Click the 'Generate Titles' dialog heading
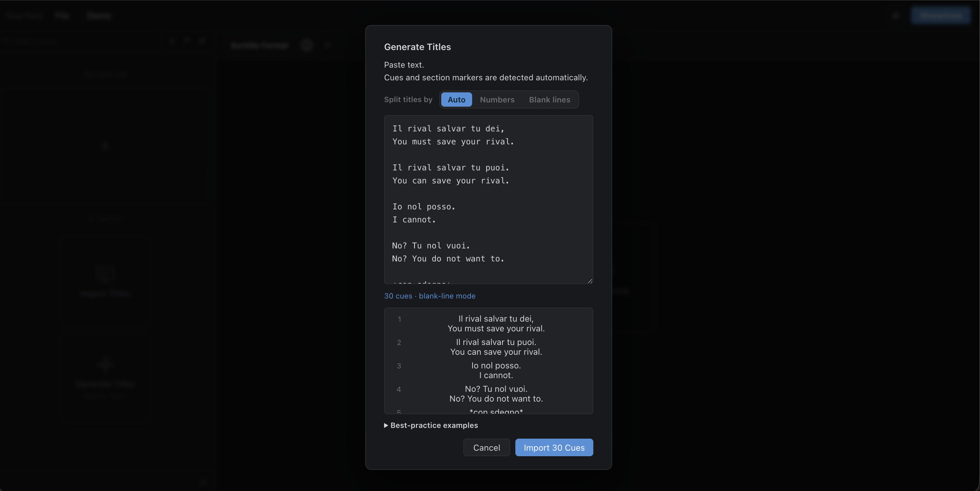The image size is (980, 491). click(417, 47)
